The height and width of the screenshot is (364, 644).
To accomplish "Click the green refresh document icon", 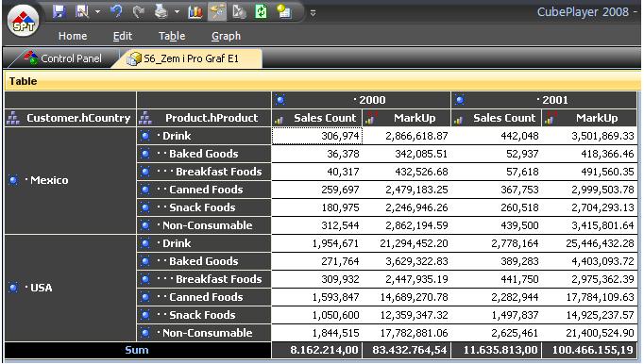I will pyautogui.click(x=262, y=11).
